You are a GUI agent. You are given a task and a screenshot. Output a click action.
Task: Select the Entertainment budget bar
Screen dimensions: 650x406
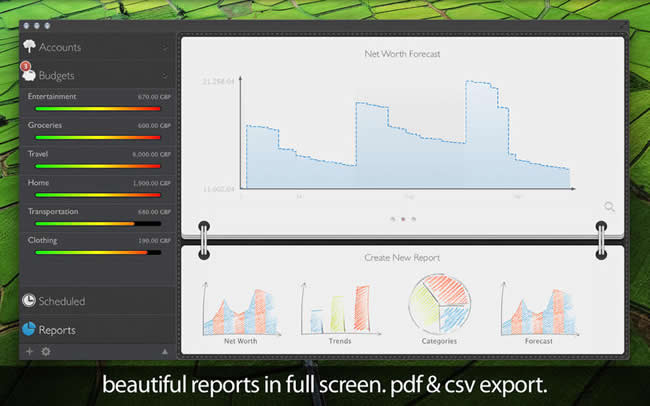coord(97,108)
